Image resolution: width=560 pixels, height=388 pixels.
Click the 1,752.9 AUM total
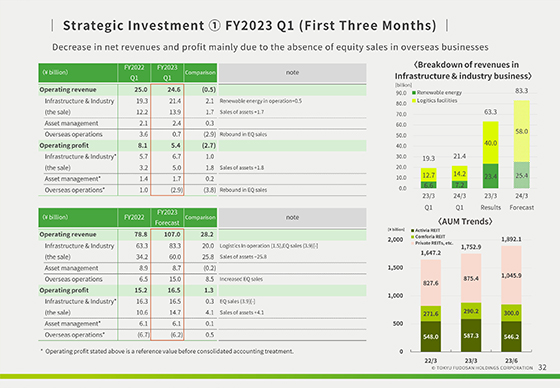[x=471, y=247]
